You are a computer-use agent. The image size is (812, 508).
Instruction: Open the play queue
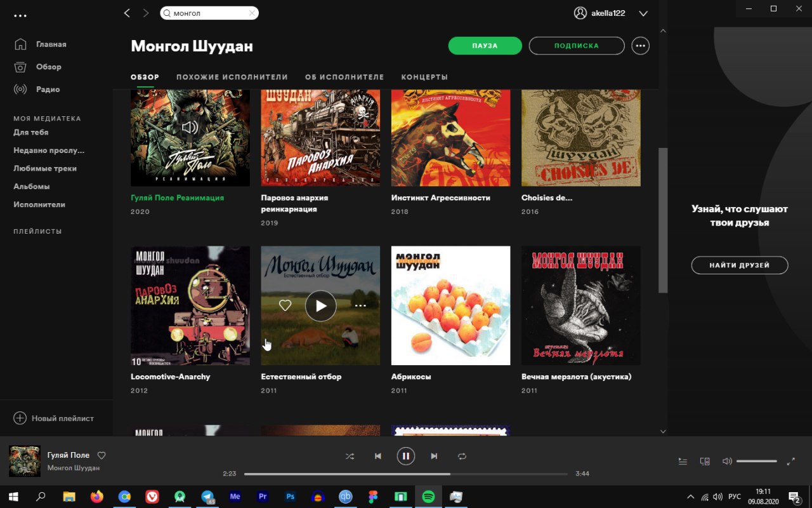[x=683, y=462]
